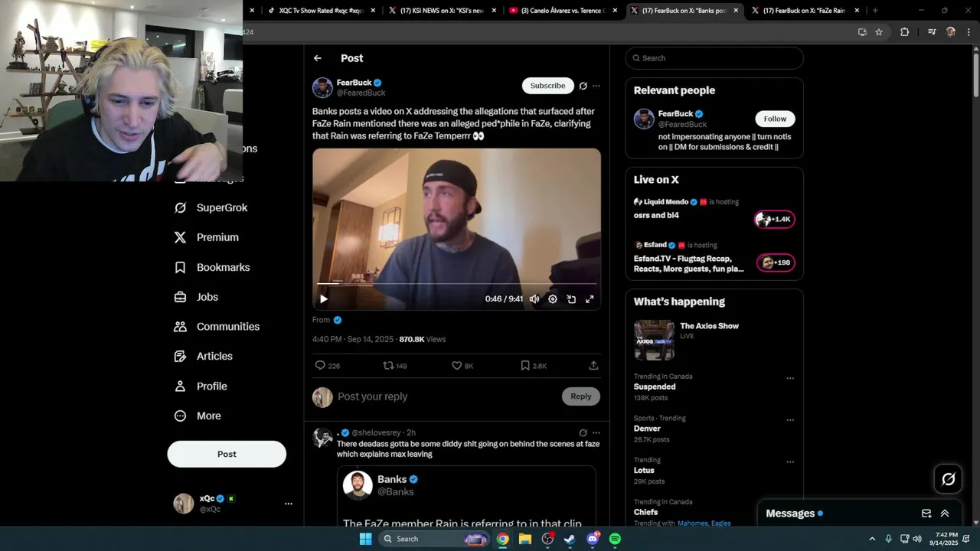Switch to Canelo Álvarez vs. Terence tab
980x551 pixels.
pyautogui.click(x=562, y=11)
